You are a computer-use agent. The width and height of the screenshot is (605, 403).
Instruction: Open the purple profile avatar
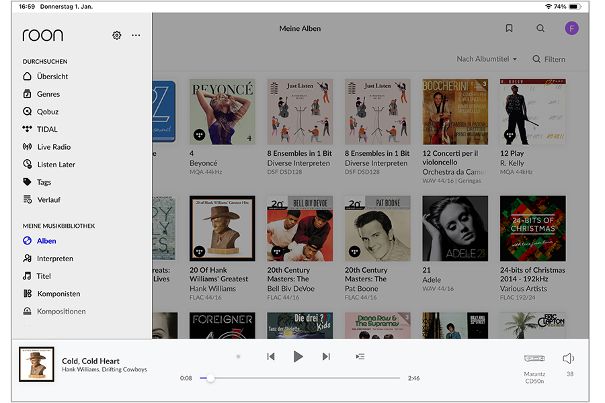pyautogui.click(x=572, y=29)
